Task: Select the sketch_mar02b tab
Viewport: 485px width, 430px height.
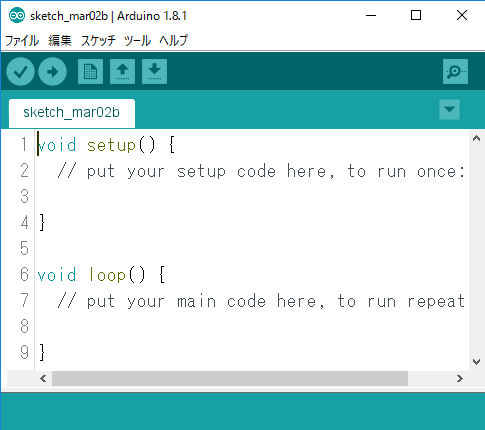Action: pyautogui.click(x=72, y=113)
